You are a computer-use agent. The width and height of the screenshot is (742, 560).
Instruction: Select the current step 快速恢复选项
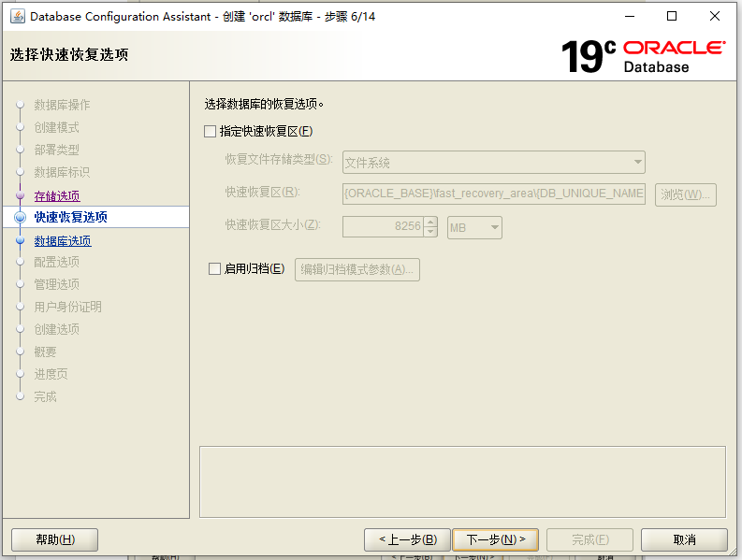[x=70, y=217]
